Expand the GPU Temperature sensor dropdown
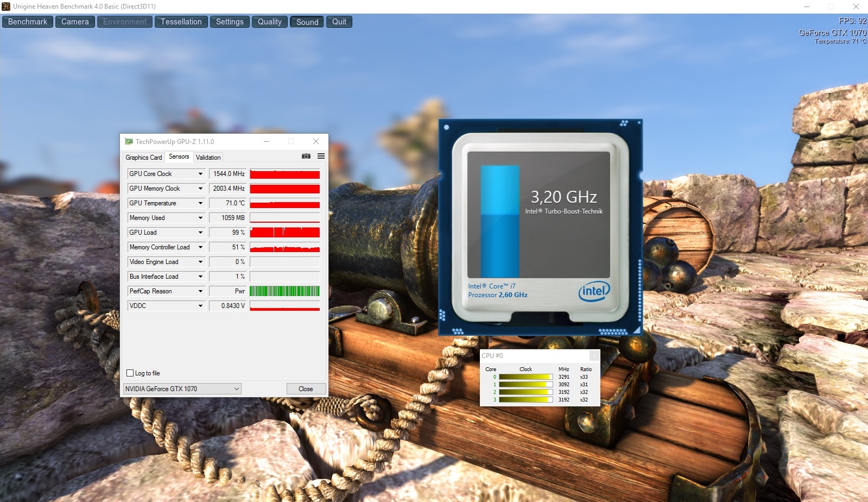 tap(200, 203)
